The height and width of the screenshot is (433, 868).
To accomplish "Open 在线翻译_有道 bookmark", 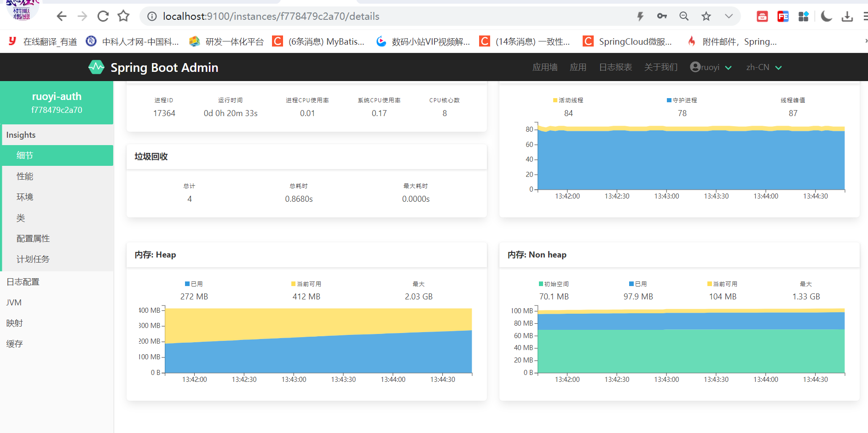I will tap(43, 41).
